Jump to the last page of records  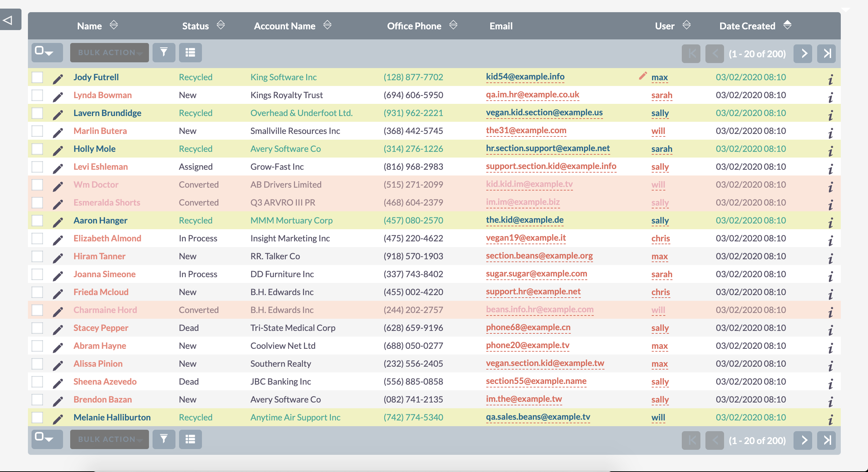coord(826,53)
